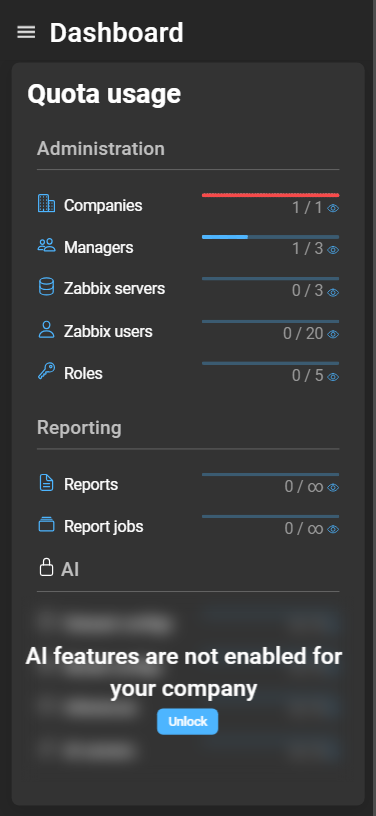Toggle the eye icon for Zabbix servers
The height and width of the screenshot is (816, 376).
click(333, 292)
